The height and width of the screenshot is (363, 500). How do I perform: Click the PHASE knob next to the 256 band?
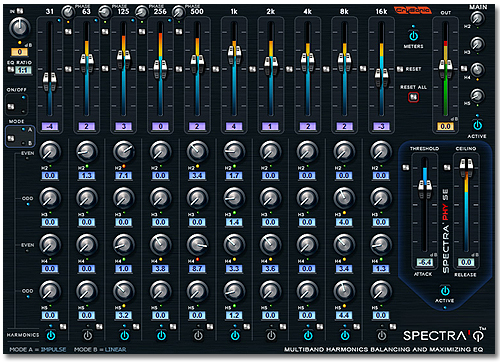(x=142, y=12)
